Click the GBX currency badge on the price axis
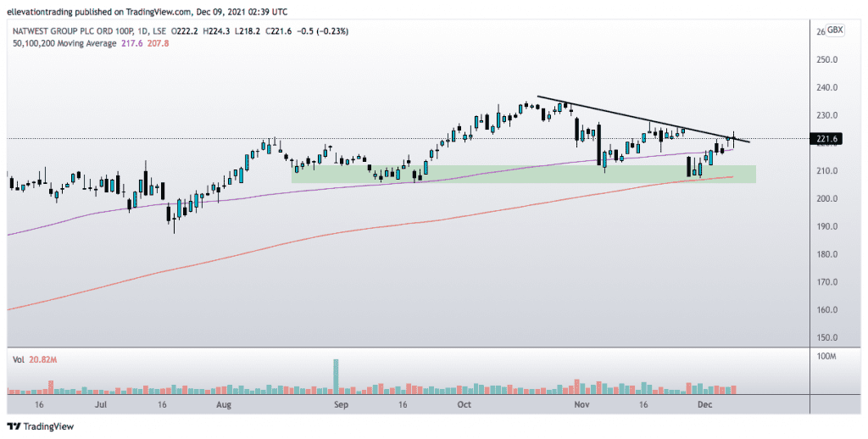Viewport: 868px width, 439px height. tap(835, 30)
